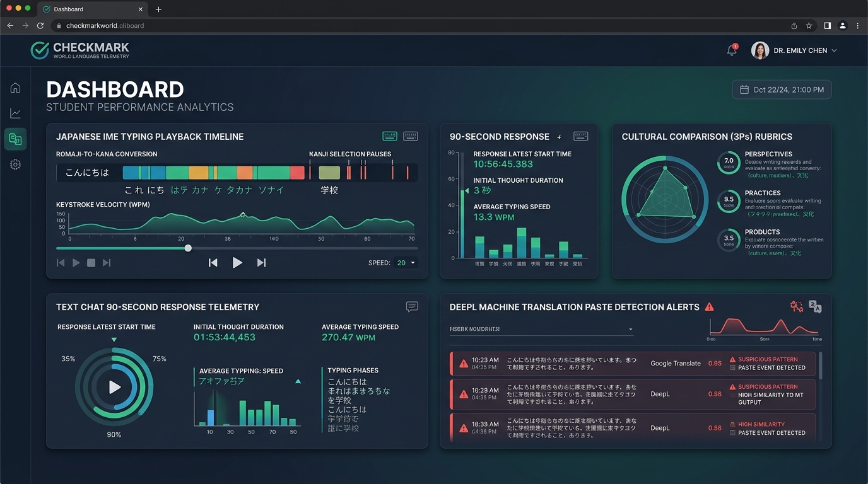
Task: Click the small play button at left
Action: [76, 263]
